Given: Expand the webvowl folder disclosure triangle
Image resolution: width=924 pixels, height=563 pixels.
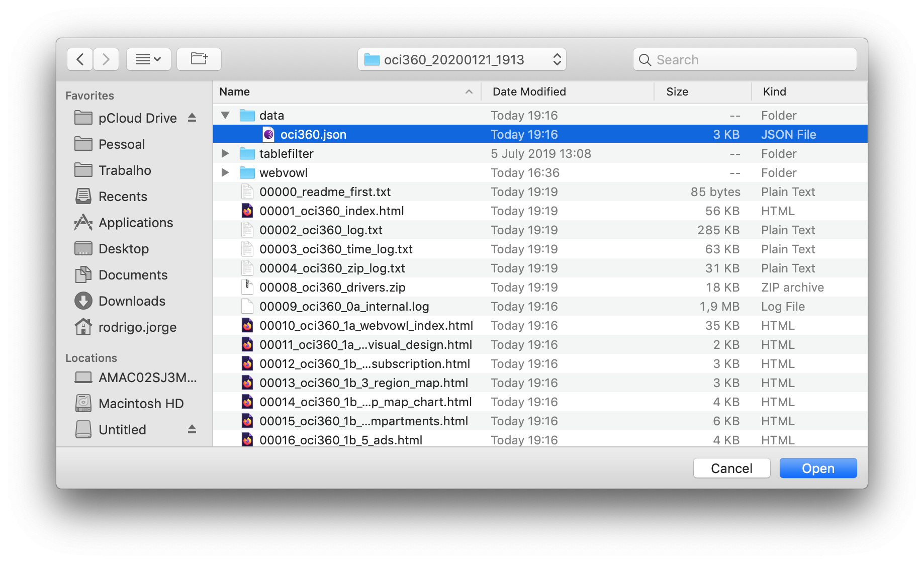Looking at the screenshot, I should click(225, 172).
